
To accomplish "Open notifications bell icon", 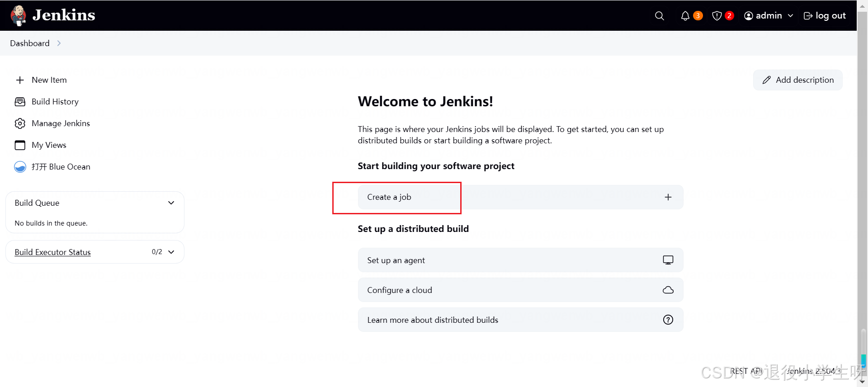I will pyautogui.click(x=685, y=16).
